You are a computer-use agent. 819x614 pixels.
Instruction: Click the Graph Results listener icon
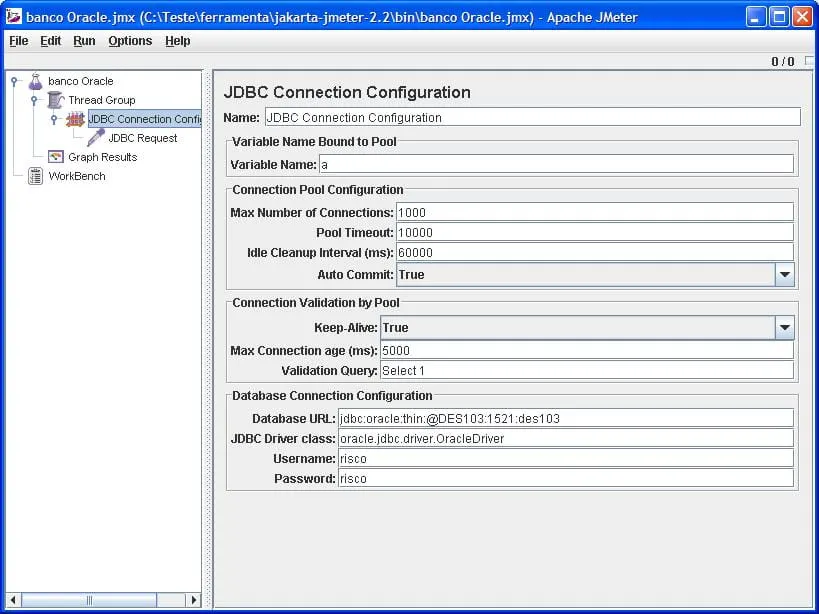(56, 157)
